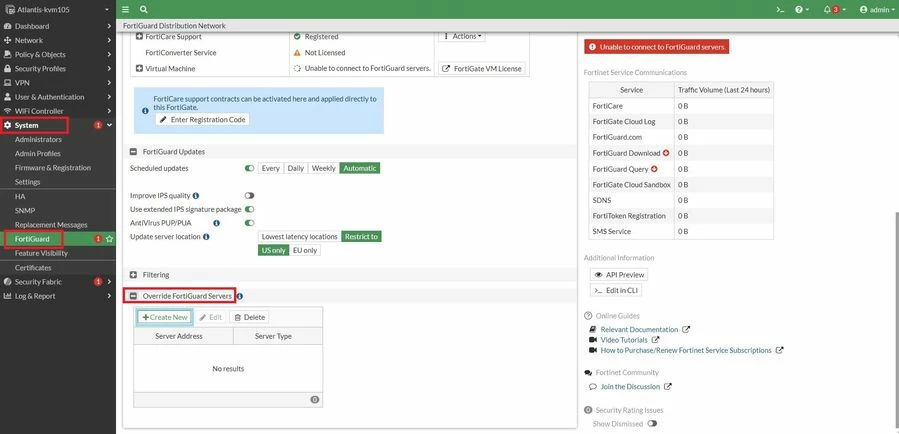Viewport: 899px width, 434px height.
Task: Open the SNMP page
Action: pos(25,210)
